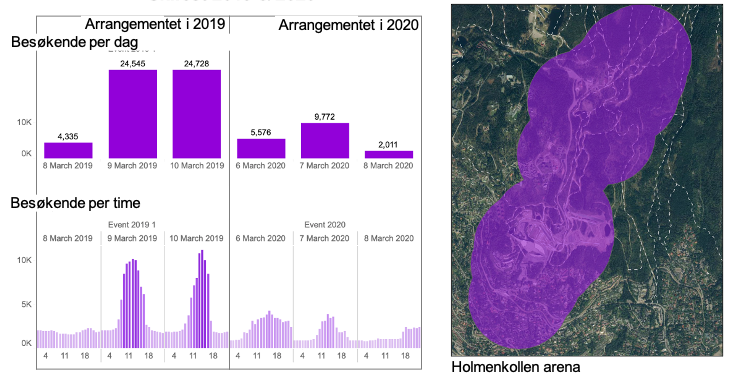This screenshot has width=735, height=385.
Task: Click the 'Besøkende per dag' title
Action: 75,42
